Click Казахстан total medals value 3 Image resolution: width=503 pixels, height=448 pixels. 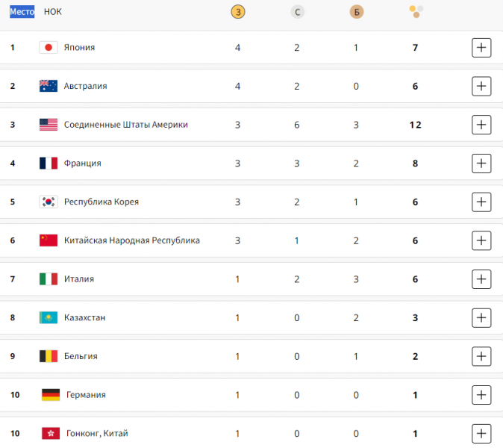pos(415,318)
